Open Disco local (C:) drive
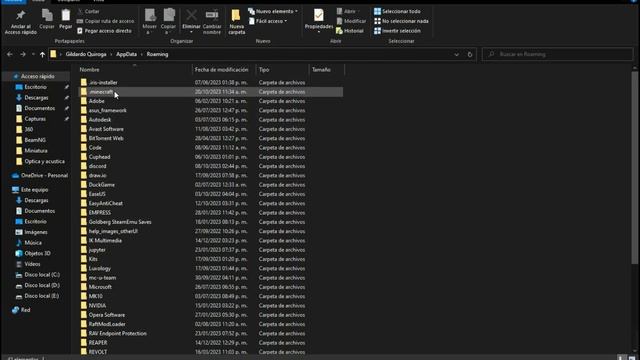This screenshot has width=640, height=360. pyautogui.click(x=42, y=275)
